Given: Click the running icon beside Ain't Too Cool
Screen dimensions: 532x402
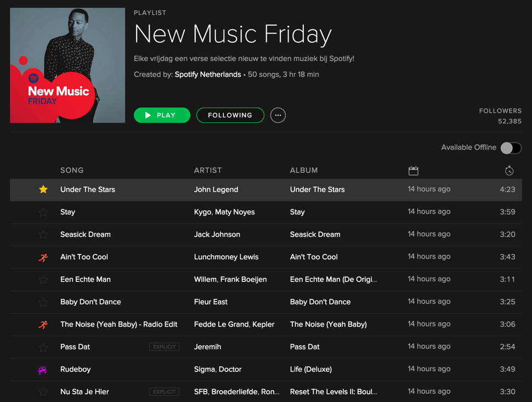Looking at the screenshot, I should click(x=43, y=257).
